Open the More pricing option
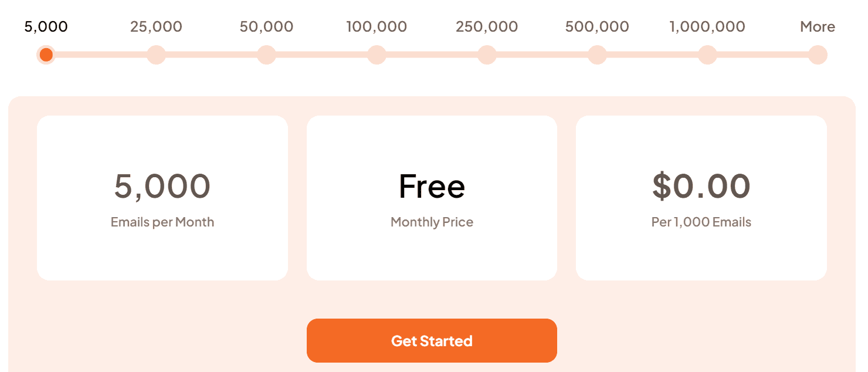Image resolution: width=868 pixels, height=372 pixels. pyautogui.click(x=818, y=26)
